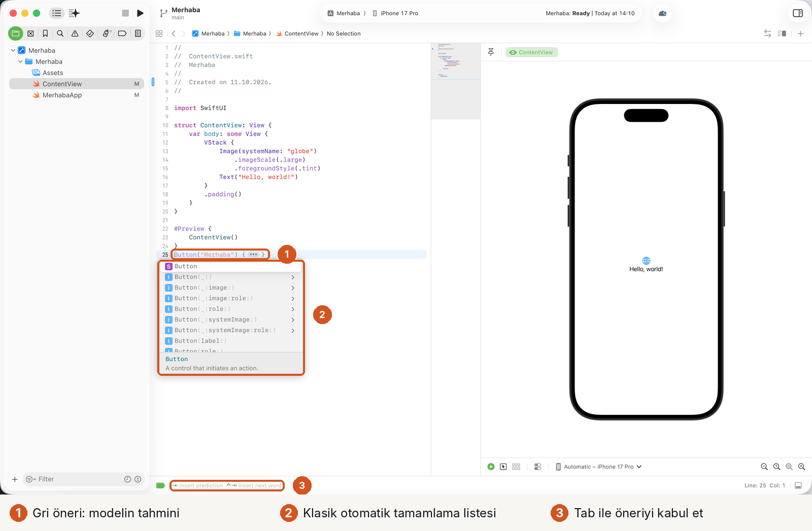Add a file with the plus button

(15, 479)
